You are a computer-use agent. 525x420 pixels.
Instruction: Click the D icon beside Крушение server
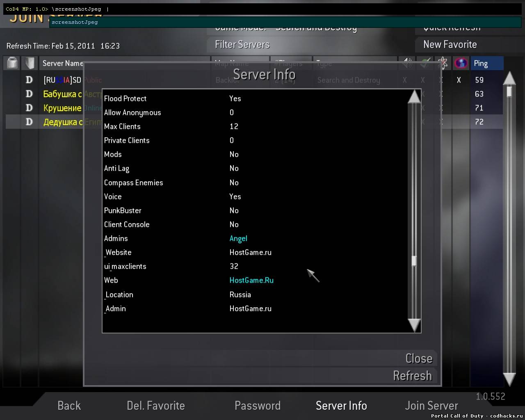click(29, 108)
